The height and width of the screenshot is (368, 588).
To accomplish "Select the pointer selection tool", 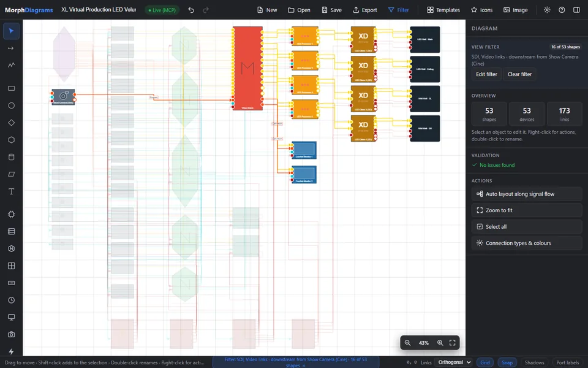I will tap(11, 31).
